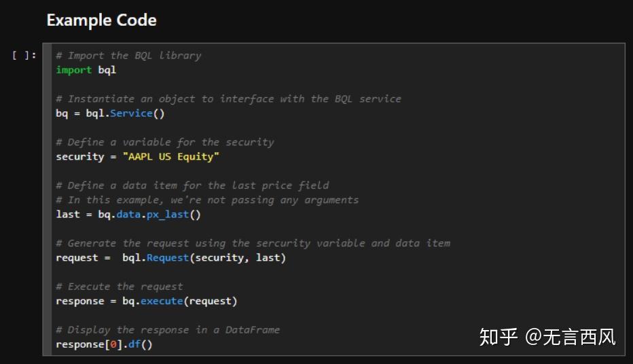The image size is (633, 364).
Task: Click the "Example Code" heading
Action: [101, 20]
